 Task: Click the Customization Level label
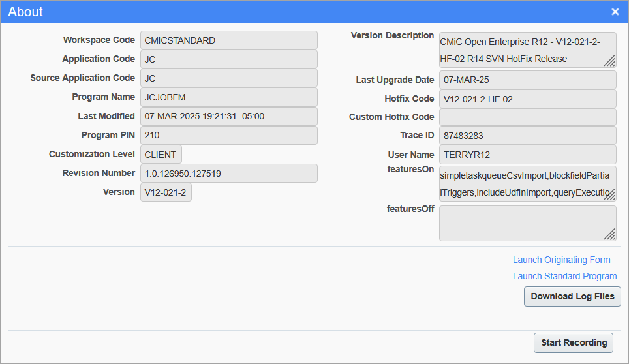click(x=92, y=154)
